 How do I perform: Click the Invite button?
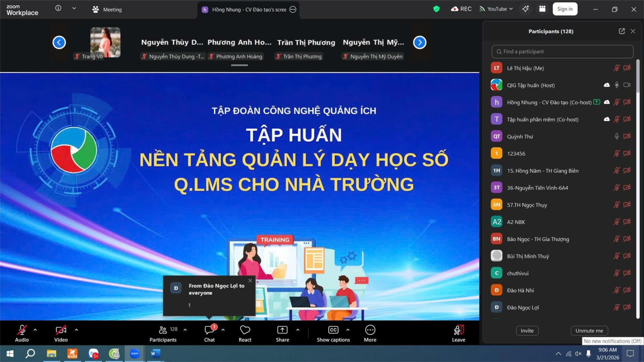(x=527, y=331)
